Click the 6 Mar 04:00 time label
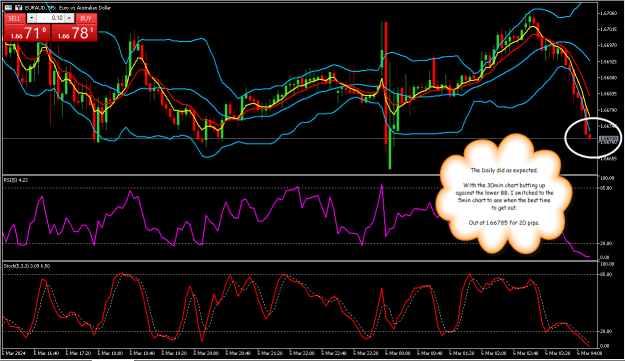Screen dimensions: 625x361 pos(589,353)
